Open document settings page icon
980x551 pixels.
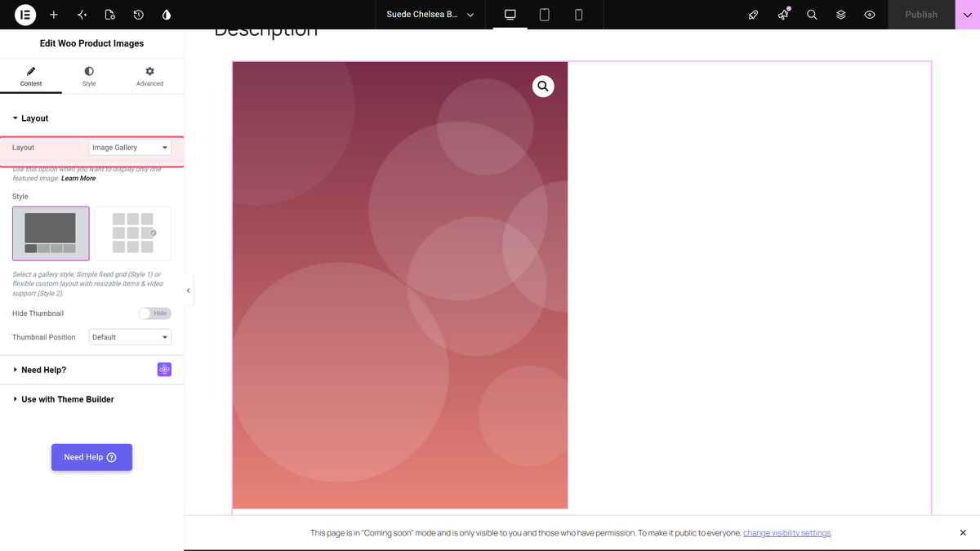pos(110,15)
